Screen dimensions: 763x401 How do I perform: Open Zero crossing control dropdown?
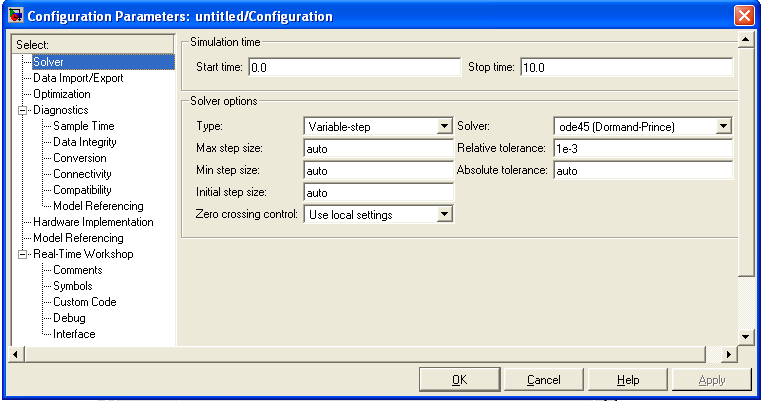click(x=445, y=214)
